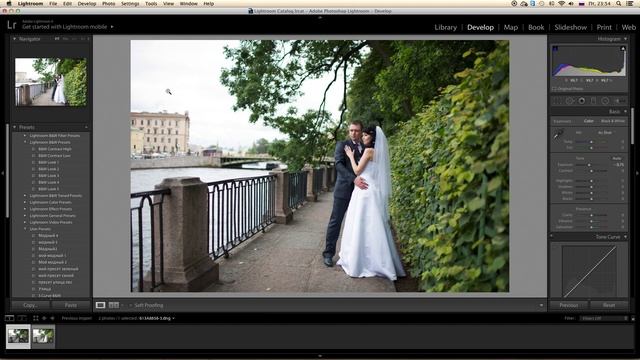Switch to the Map module
Viewport: 640px width, 360px height.
click(x=511, y=27)
